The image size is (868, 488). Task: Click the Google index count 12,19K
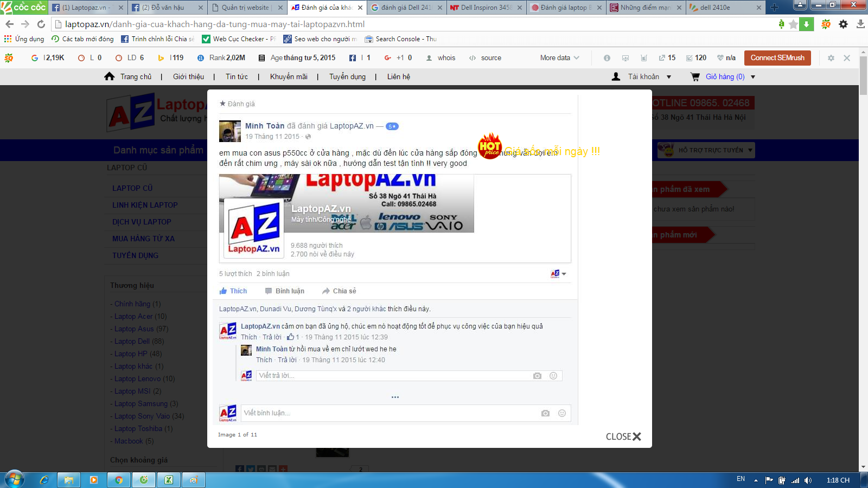click(x=48, y=57)
